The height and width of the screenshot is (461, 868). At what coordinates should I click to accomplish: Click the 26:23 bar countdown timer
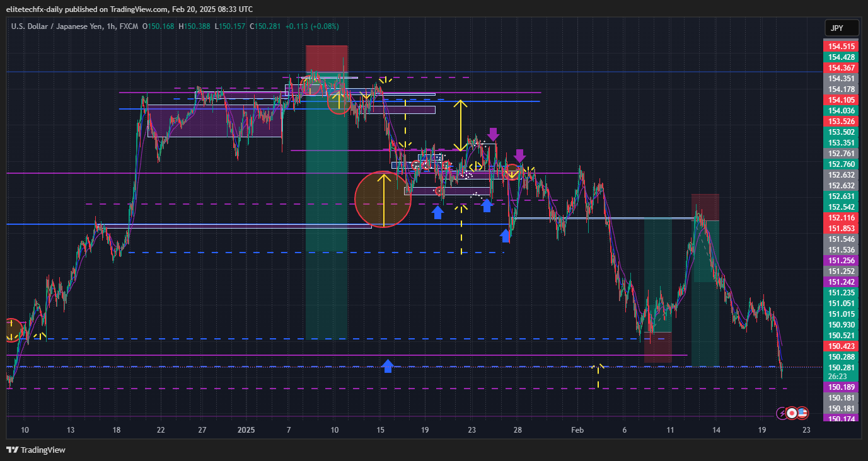[837, 377]
